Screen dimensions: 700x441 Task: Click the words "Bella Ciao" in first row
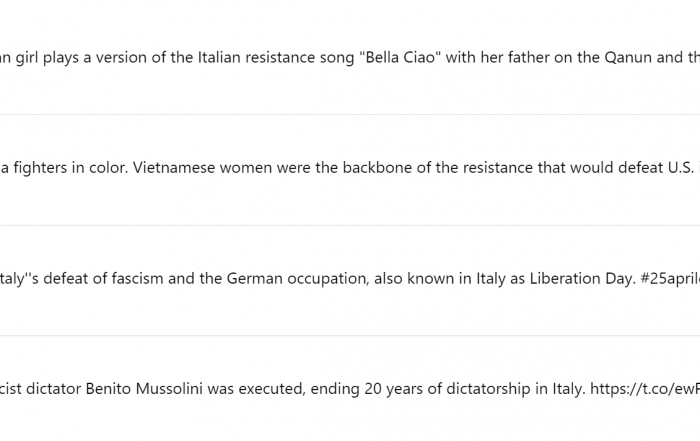(x=400, y=58)
